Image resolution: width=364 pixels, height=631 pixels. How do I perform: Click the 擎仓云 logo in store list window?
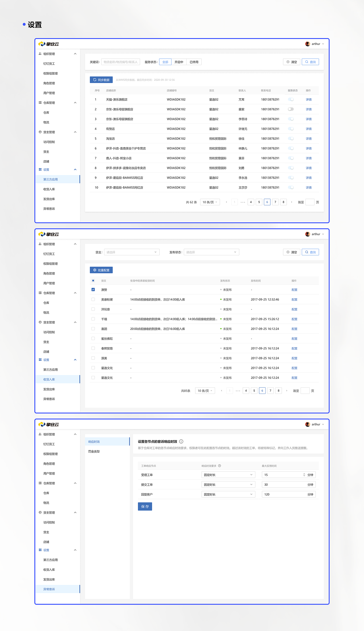click(x=49, y=44)
